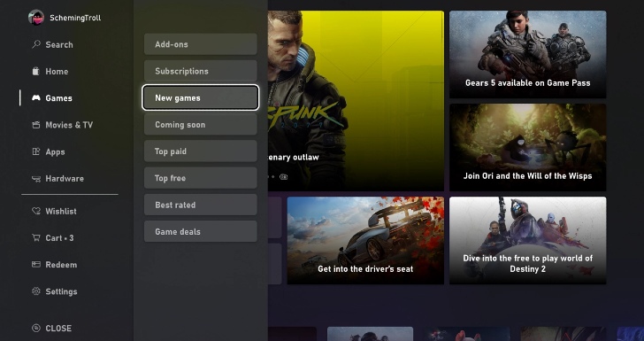Open the Destiny 2 free to play tile
Screen dimensions: 644x341
pyautogui.click(x=528, y=240)
